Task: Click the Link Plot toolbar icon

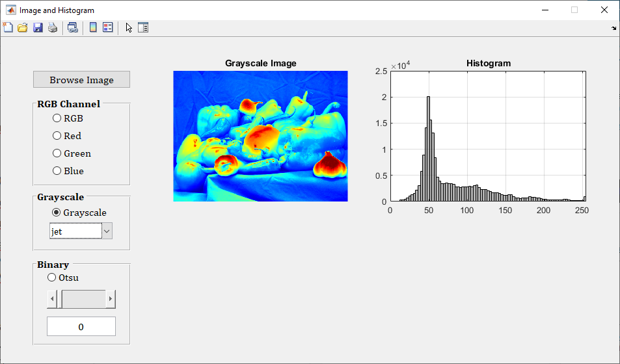Action: pos(72,27)
